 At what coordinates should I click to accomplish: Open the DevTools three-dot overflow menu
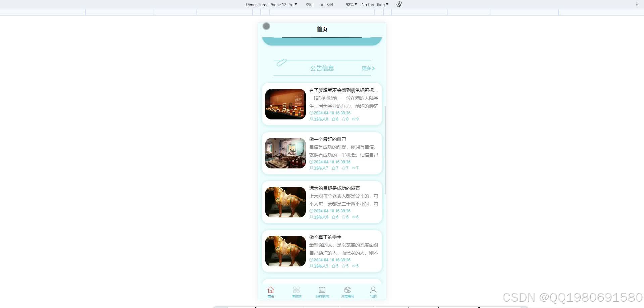637,4
